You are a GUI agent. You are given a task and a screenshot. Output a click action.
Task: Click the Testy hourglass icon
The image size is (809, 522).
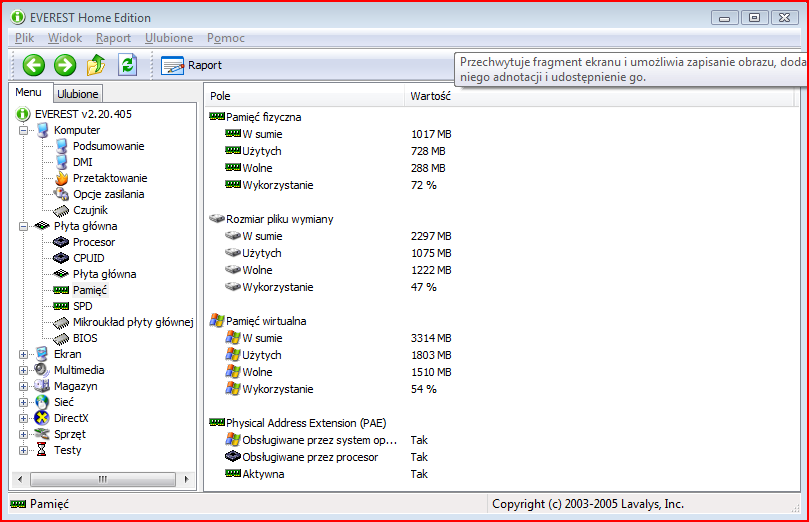coord(42,450)
